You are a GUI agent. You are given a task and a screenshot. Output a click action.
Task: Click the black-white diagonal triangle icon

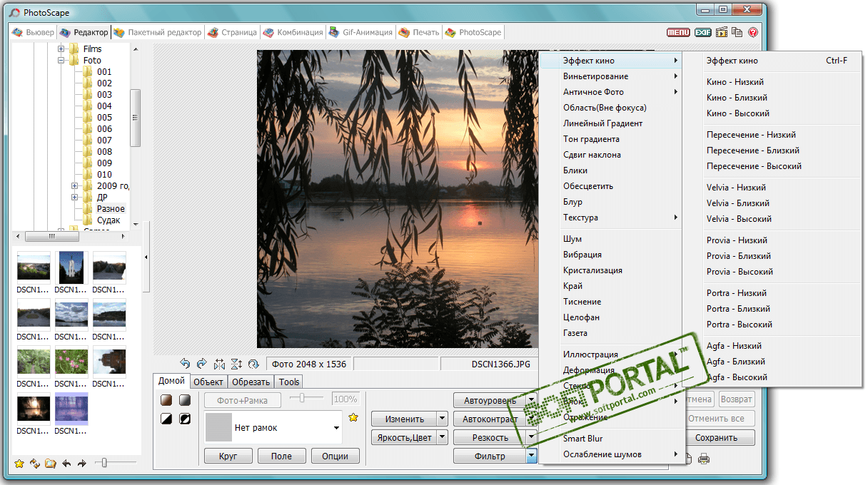point(166,419)
